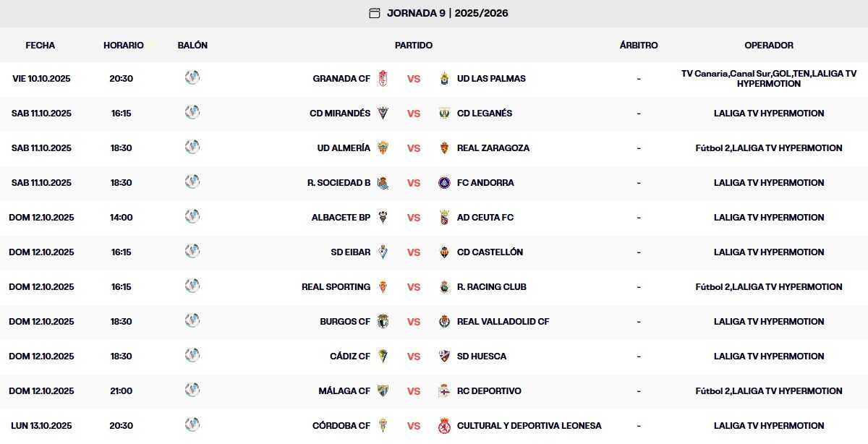868x444 pixels.
Task: Click the Málaga CF club crest
Action: click(x=383, y=390)
